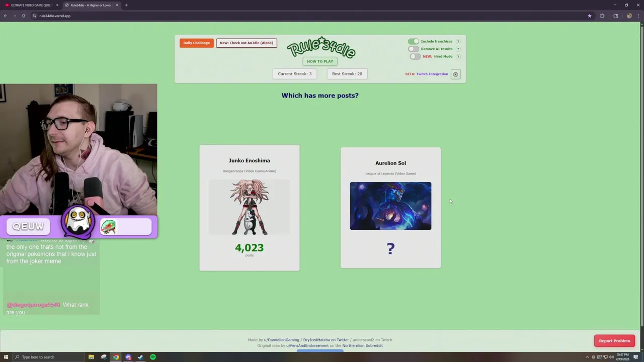Open File Explorer from the taskbar
Image resolution: width=644 pixels, height=362 pixels.
92,357
